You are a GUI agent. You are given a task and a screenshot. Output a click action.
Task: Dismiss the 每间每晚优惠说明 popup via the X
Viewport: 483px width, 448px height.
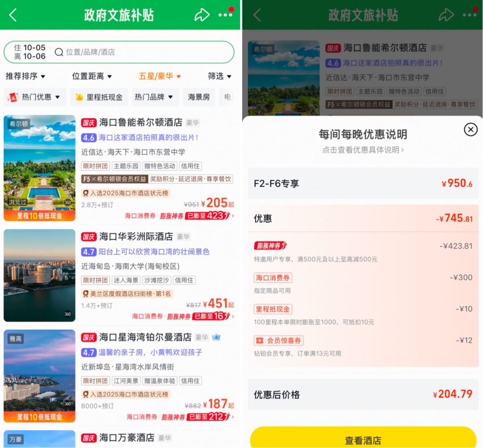tap(470, 130)
